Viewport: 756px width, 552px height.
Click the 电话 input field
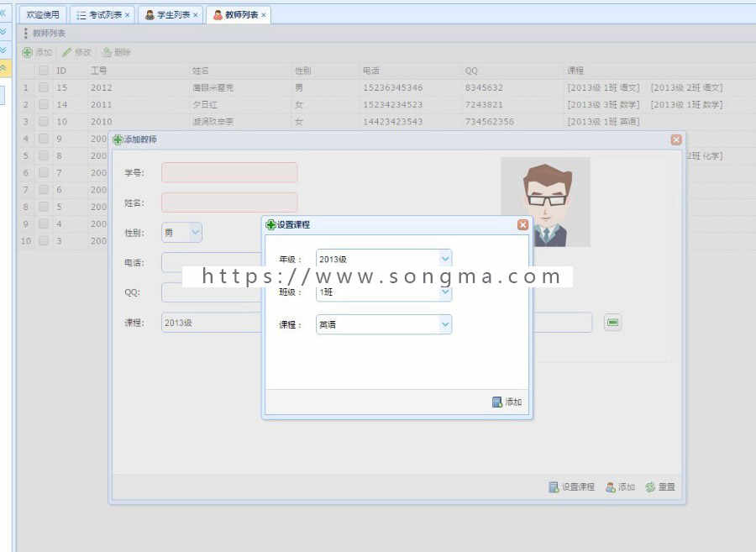[212, 263]
